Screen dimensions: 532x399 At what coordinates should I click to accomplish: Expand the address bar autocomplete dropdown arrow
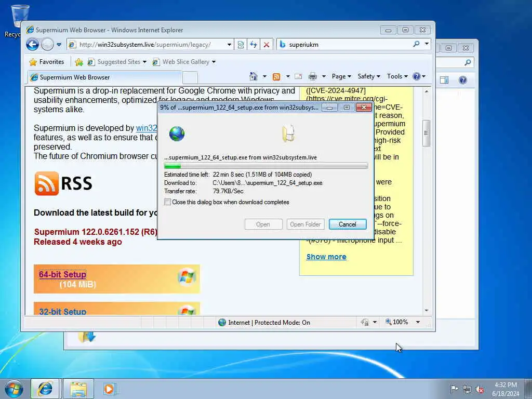(x=229, y=45)
